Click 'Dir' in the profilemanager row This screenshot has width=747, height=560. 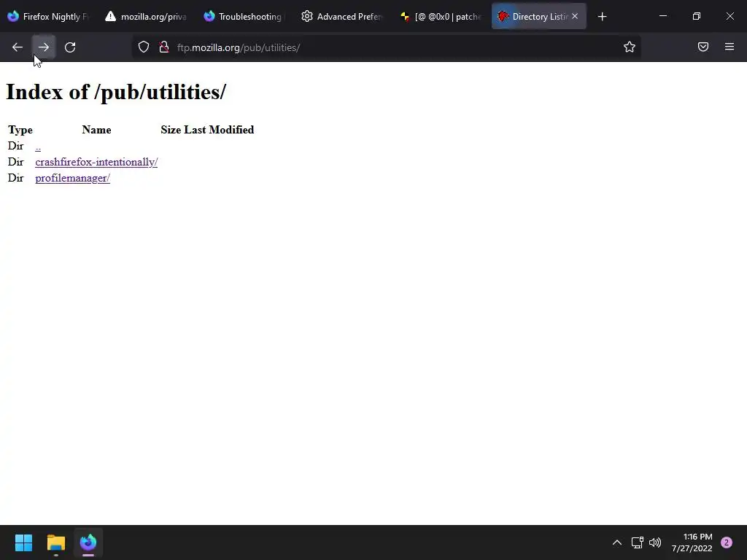coord(16,178)
